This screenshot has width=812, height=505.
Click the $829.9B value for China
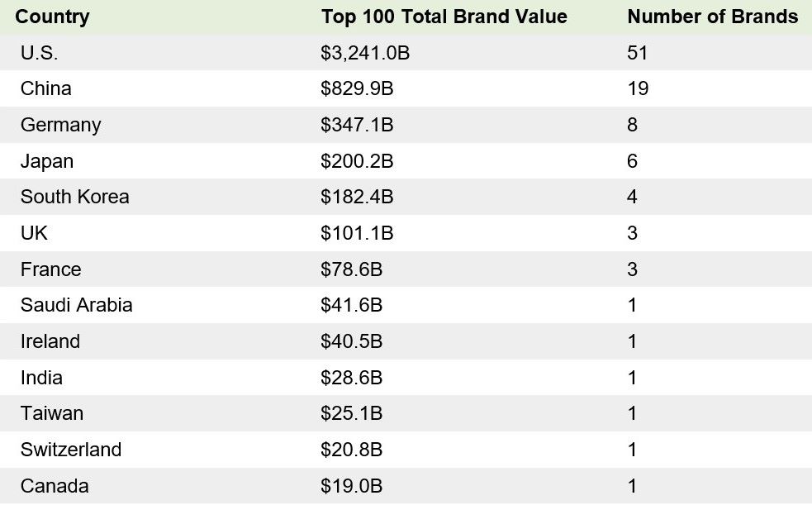coord(357,88)
